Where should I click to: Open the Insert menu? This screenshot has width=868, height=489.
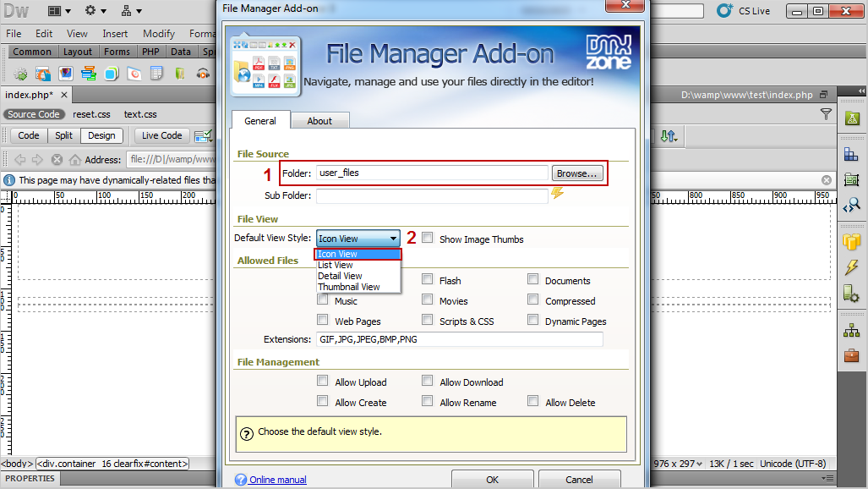pos(115,34)
